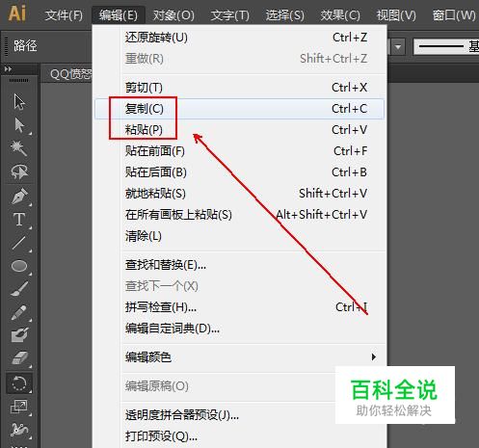Image resolution: width=479 pixels, height=448 pixels.
Task: Choose 就地粘贴(S) menu item
Action: (x=239, y=194)
